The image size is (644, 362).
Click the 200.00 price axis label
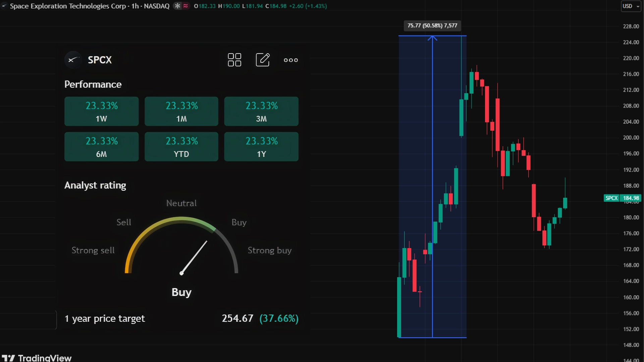631,137
